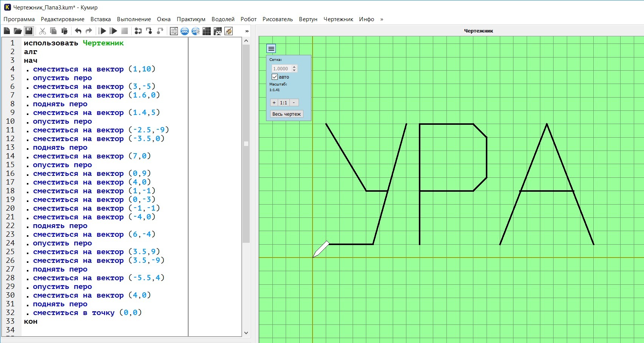This screenshot has height=343, width=644.
Task: Run program in test mode with film-strip play icon
Action: 114,31
